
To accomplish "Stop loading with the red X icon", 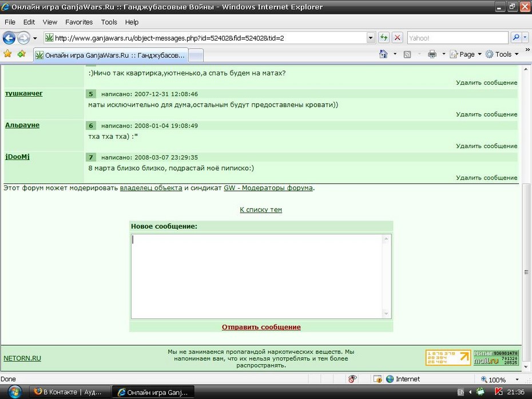I will pos(397,38).
